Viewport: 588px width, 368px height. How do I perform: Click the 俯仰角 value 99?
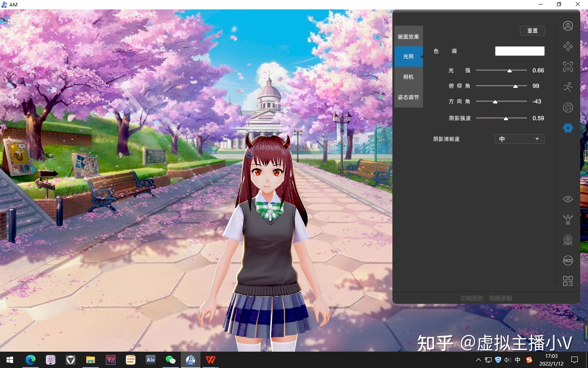point(536,86)
